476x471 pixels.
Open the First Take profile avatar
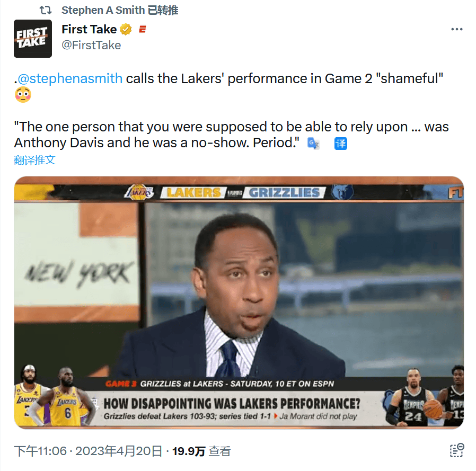tap(33, 39)
